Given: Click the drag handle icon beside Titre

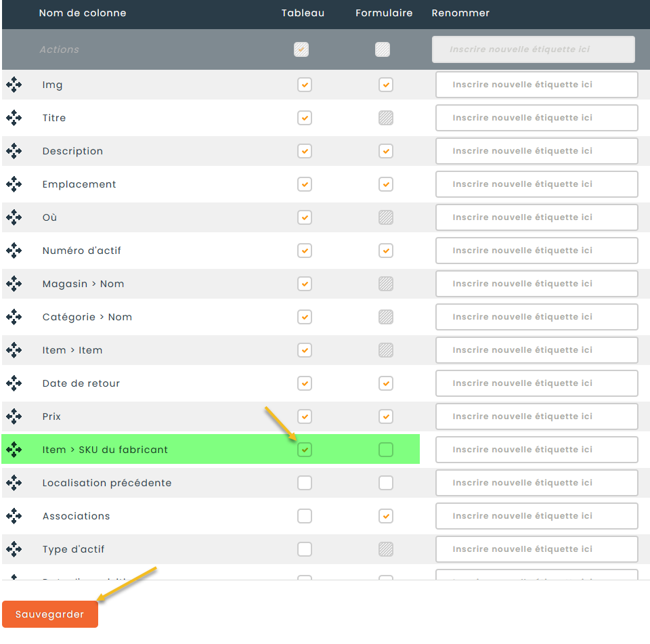Looking at the screenshot, I should pyautogui.click(x=14, y=118).
